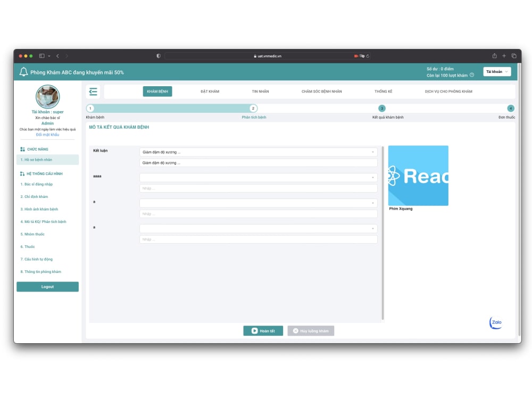Click the doctor profile avatar
532x399 pixels.
coord(47,96)
